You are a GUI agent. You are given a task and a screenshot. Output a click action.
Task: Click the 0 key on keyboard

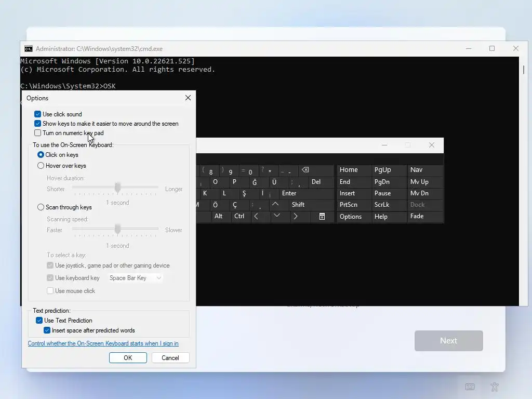tap(249, 170)
